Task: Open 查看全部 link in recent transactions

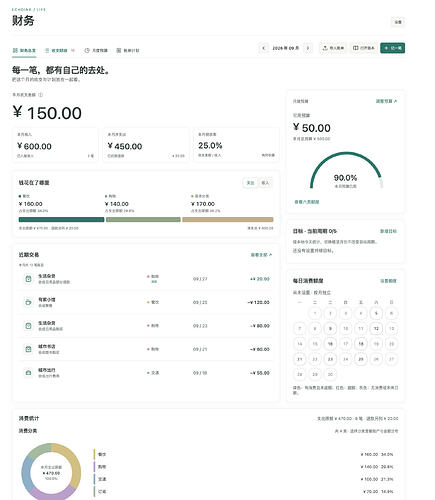Action: click(261, 255)
